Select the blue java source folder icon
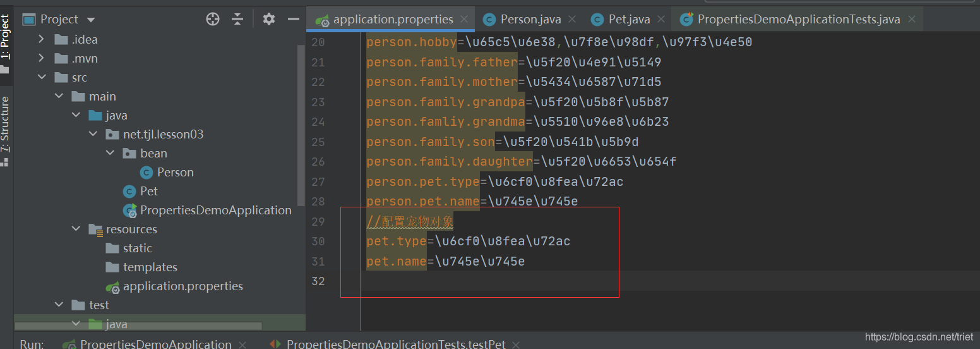Image resolution: width=980 pixels, height=349 pixels. pyautogui.click(x=95, y=115)
